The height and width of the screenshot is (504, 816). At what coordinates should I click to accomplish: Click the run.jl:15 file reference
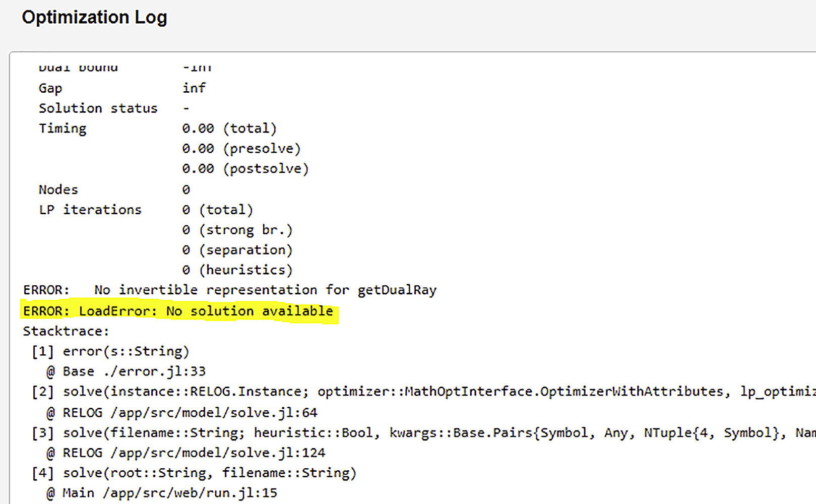coord(190,493)
